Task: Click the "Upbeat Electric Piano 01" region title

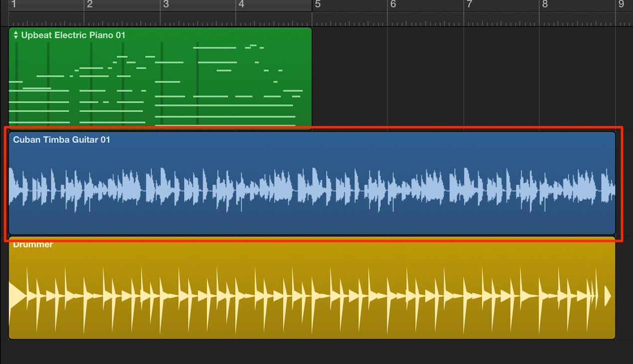Action: click(x=73, y=35)
